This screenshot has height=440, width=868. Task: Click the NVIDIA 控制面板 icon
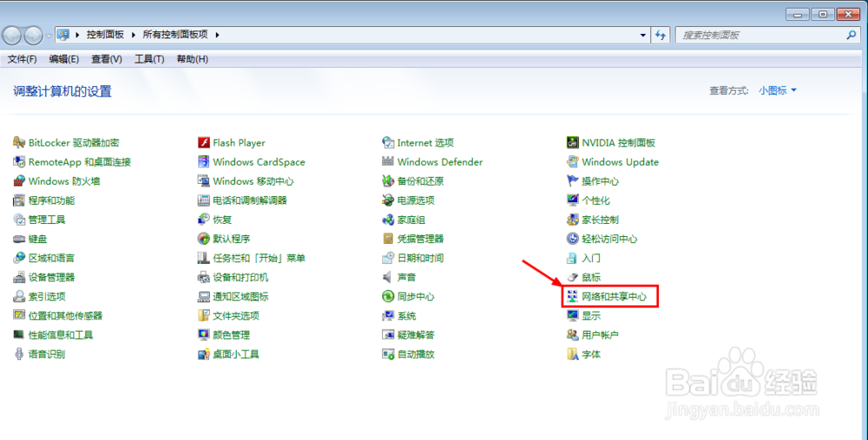[x=572, y=143]
